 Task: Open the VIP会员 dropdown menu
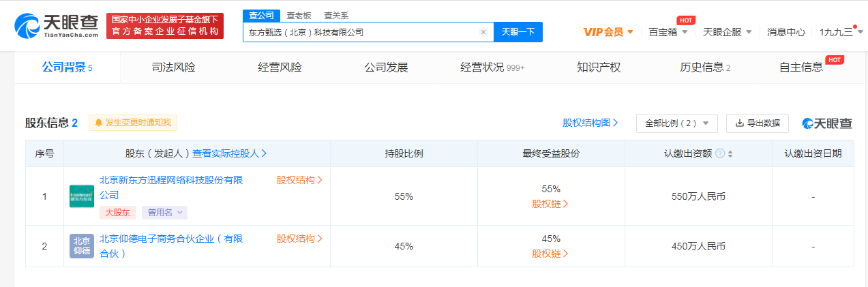coord(609,32)
